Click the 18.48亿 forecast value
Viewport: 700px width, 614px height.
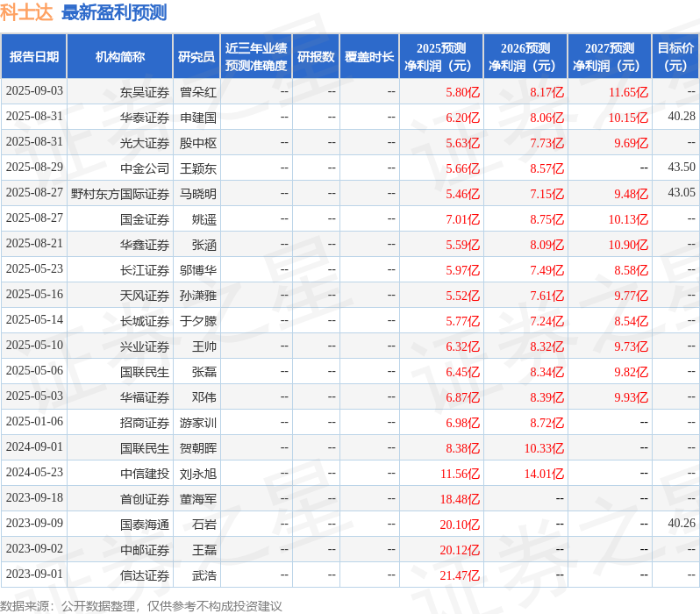pos(461,500)
